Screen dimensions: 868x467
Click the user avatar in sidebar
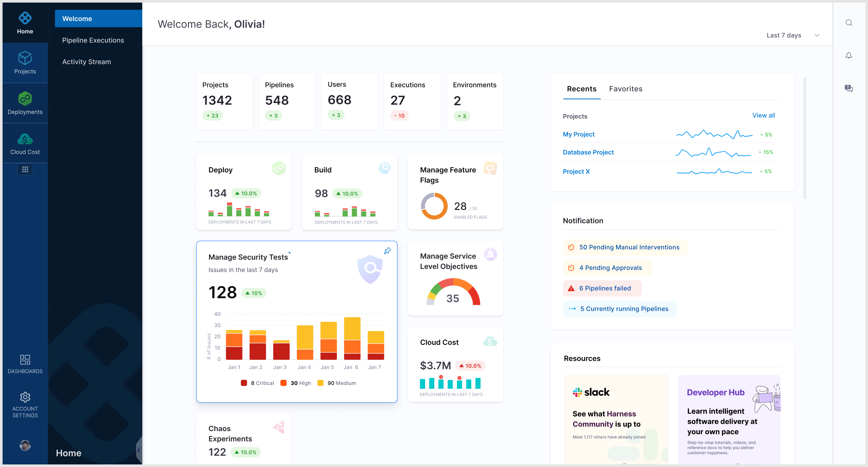(x=25, y=445)
